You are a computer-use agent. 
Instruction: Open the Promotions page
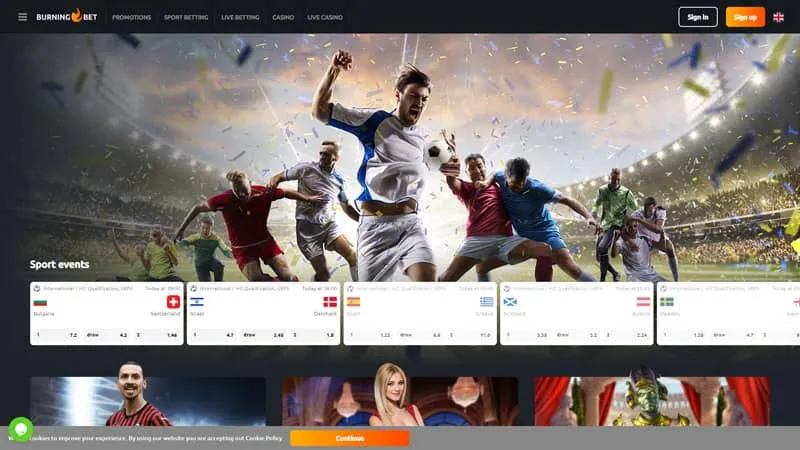coord(131,17)
